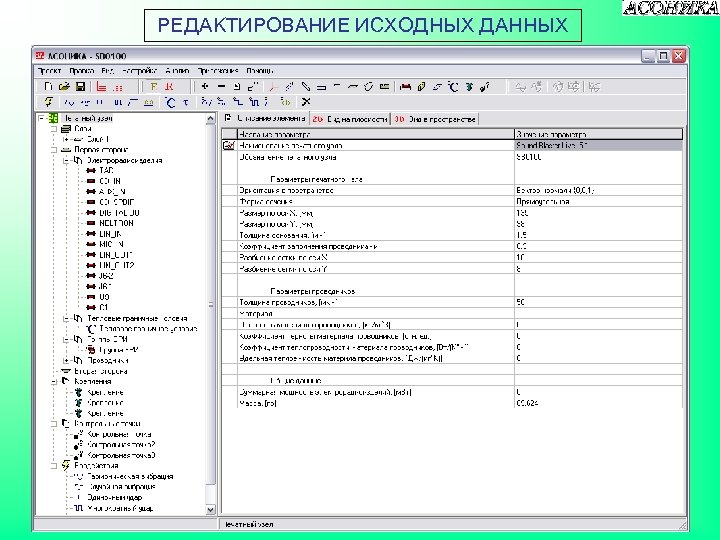Select Гармоническая вибрация in the tree
The image size is (720, 540).
point(130,477)
